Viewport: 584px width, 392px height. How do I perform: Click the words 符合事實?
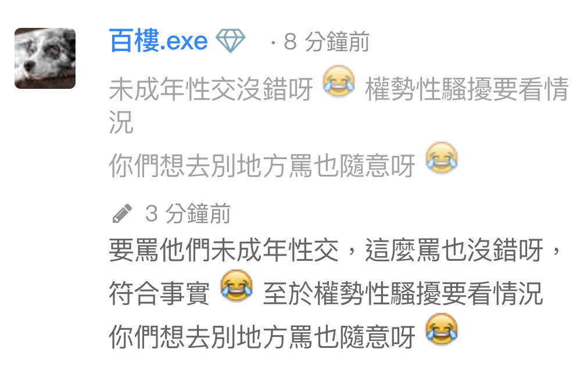tap(159, 293)
